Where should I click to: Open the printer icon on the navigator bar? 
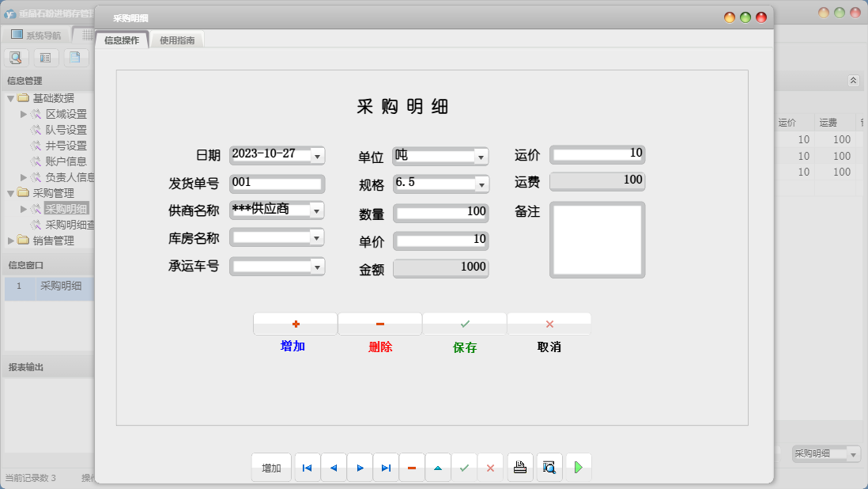(x=520, y=467)
